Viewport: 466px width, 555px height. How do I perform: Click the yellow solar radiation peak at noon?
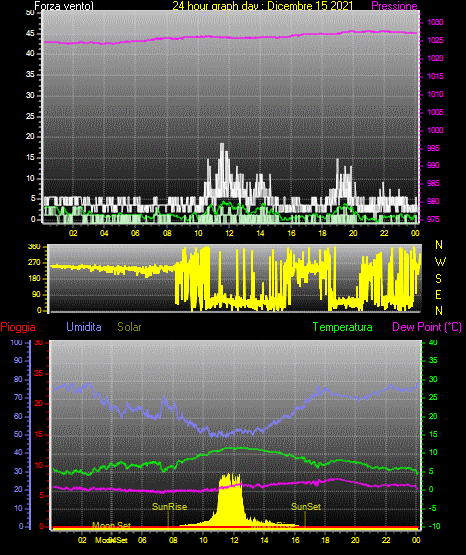click(231, 501)
